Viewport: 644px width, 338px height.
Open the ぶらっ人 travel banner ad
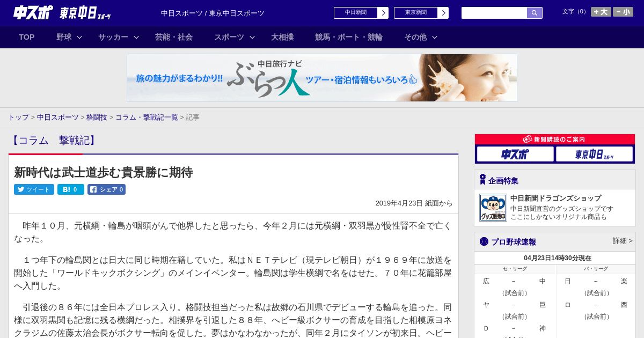[x=322, y=78]
